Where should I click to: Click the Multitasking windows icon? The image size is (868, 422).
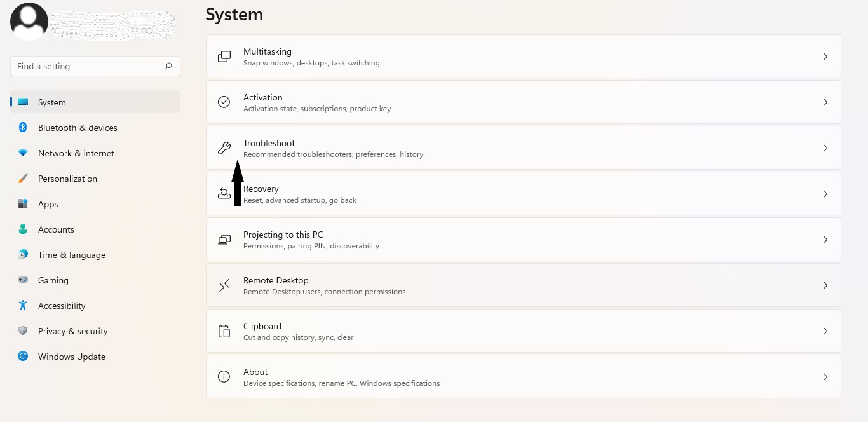(224, 57)
